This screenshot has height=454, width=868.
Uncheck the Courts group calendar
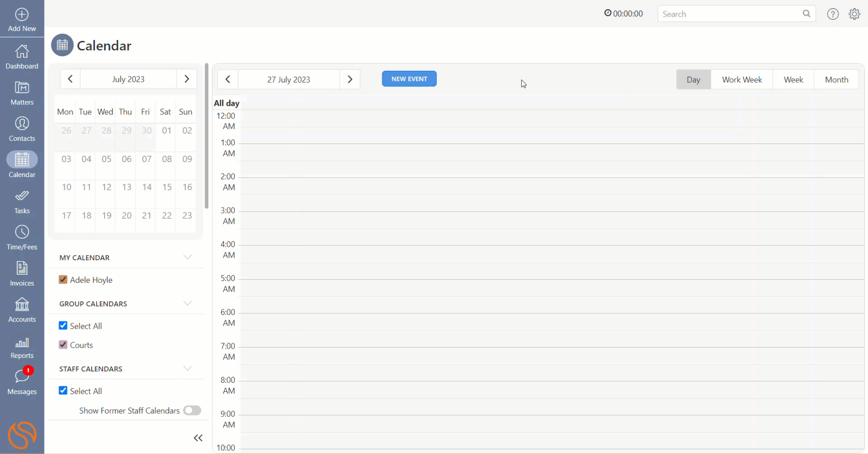[63, 345]
